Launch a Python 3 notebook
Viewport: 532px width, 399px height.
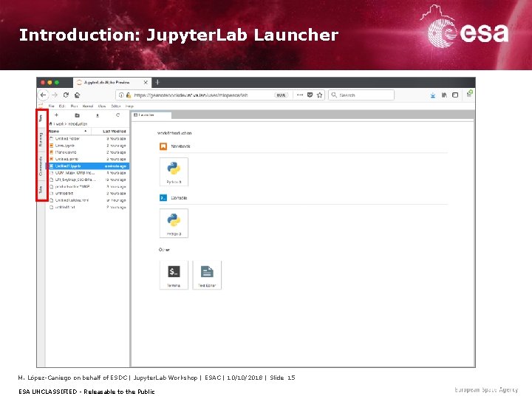pos(174,171)
